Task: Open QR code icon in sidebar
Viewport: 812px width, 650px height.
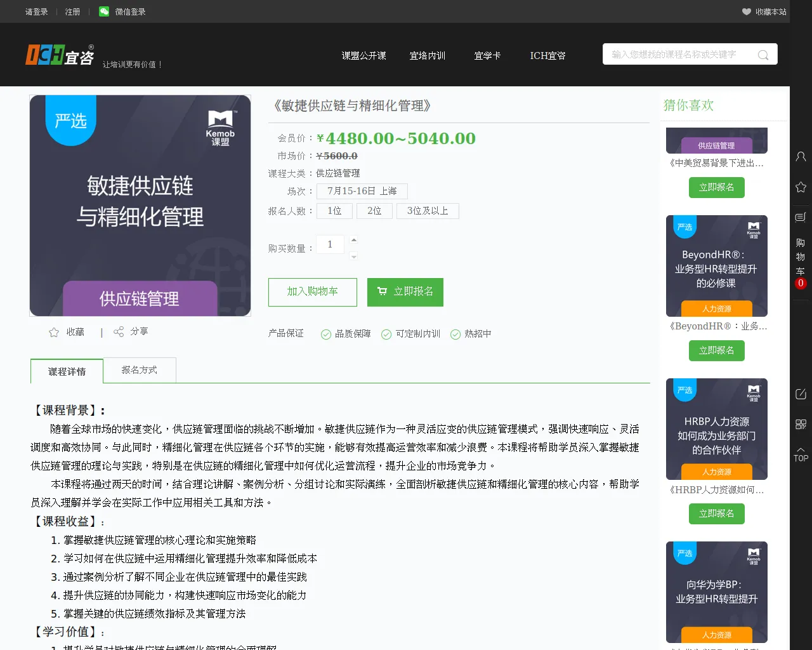Action: tap(801, 424)
